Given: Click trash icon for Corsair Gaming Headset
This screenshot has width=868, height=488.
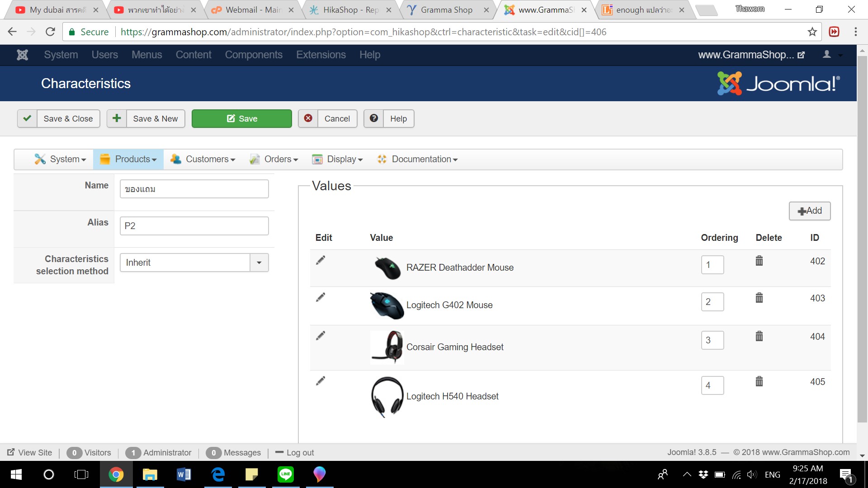Looking at the screenshot, I should pos(759,336).
